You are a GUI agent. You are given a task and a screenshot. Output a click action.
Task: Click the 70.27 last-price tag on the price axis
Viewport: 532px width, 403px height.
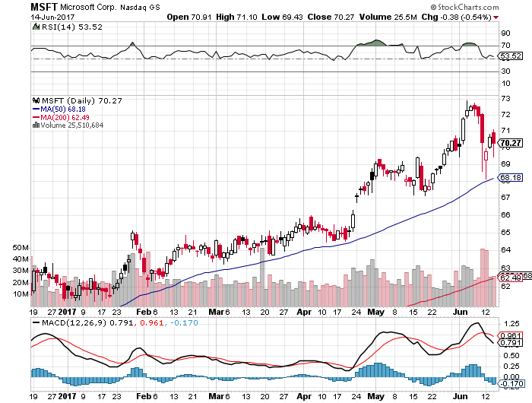click(510, 143)
